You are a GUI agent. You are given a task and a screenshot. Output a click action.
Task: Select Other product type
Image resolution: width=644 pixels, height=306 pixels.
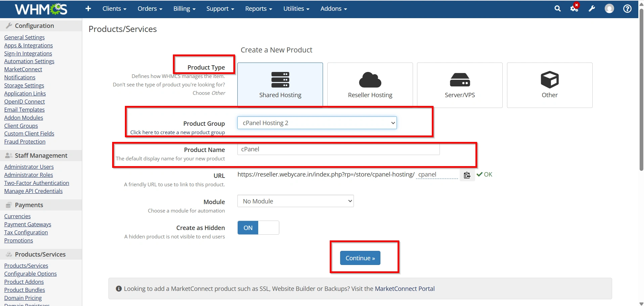pos(550,85)
